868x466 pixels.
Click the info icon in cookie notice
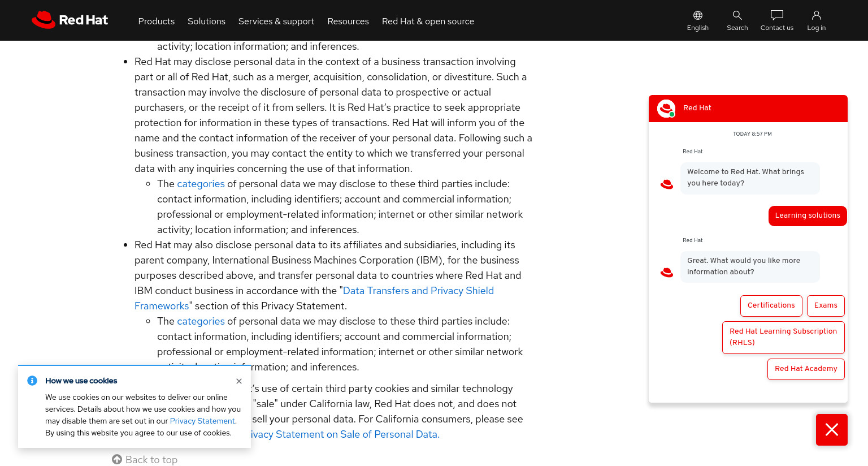point(32,381)
